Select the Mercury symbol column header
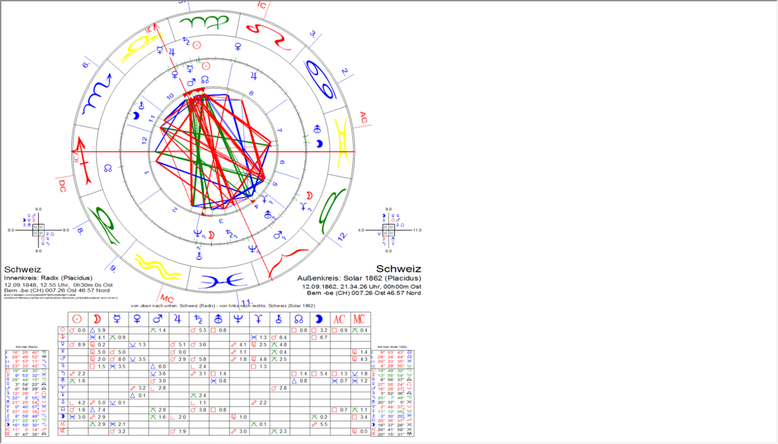Image resolution: width=778 pixels, height=444 pixels. [x=118, y=319]
